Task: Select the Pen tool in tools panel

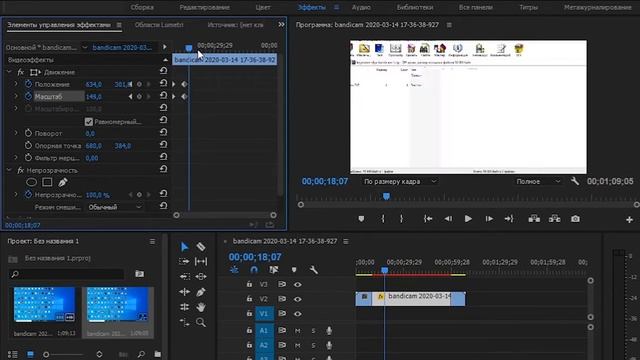Action: (x=200, y=292)
